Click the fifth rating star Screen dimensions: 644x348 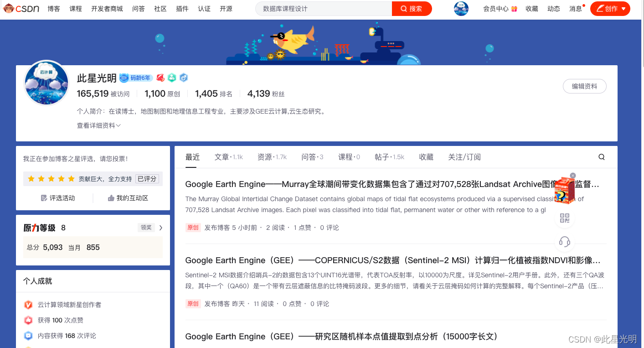pos(71,179)
